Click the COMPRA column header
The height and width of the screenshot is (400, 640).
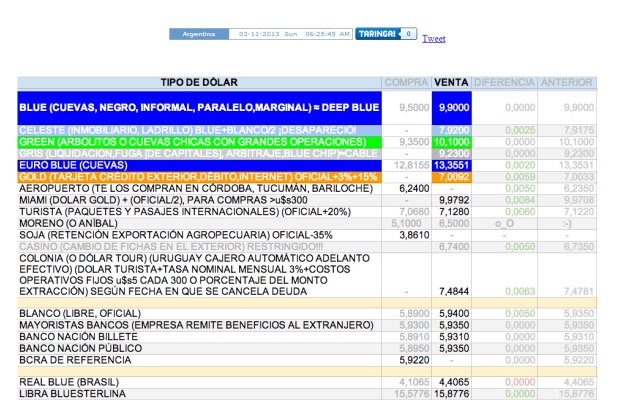pos(407,82)
